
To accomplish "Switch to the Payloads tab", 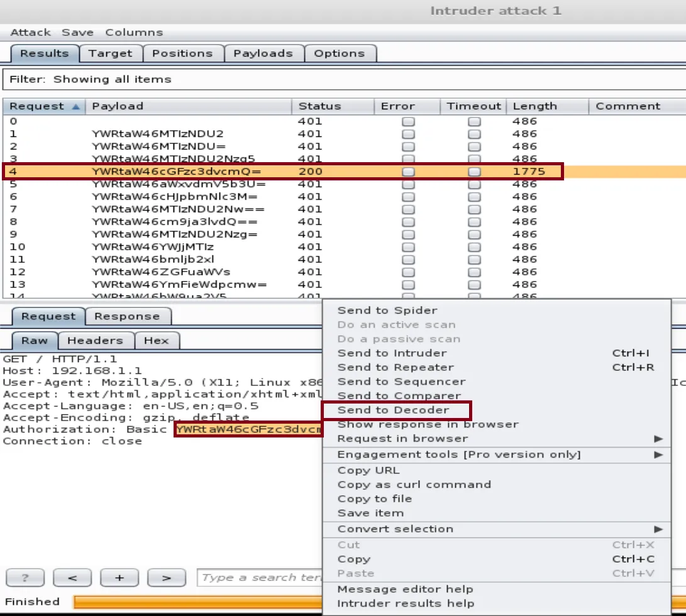I will [263, 53].
